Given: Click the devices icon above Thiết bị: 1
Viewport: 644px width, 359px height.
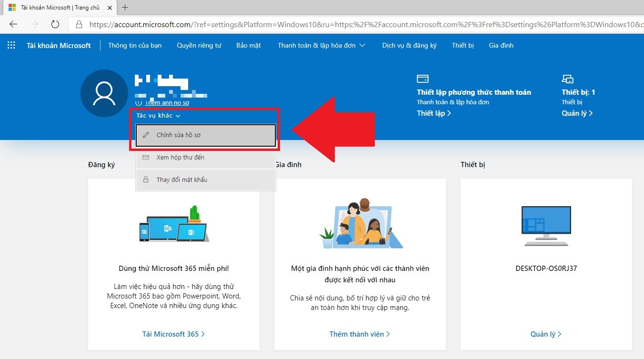Looking at the screenshot, I should tap(568, 79).
